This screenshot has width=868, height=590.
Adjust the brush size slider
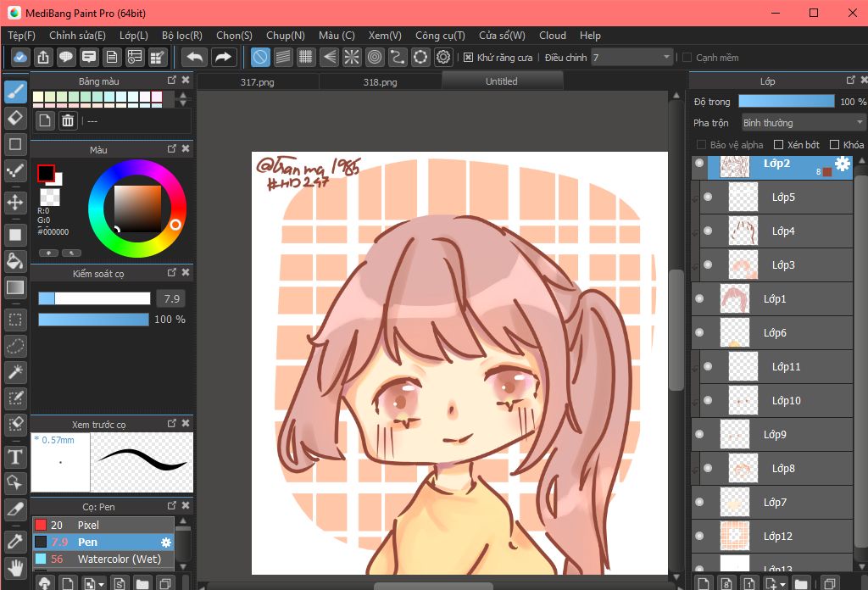[94, 298]
